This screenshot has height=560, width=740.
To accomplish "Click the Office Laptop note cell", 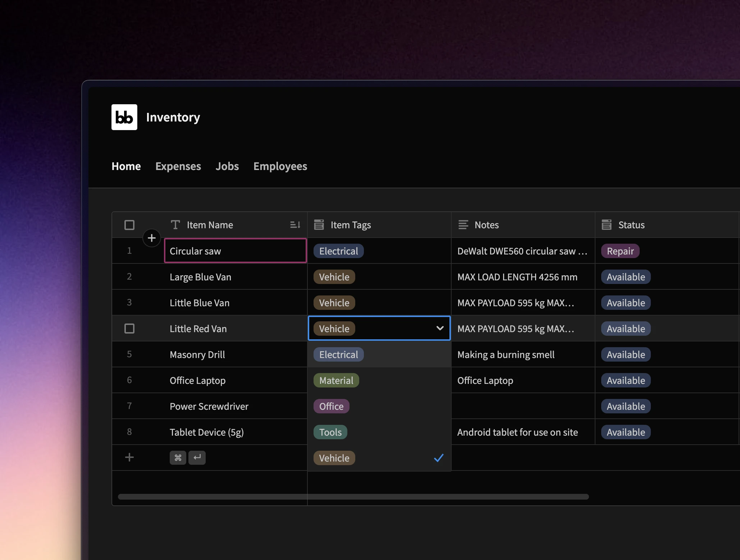I will tap(523, 380).
